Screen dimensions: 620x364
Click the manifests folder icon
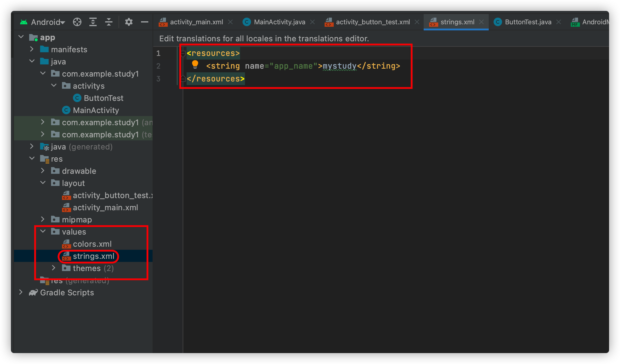(44, 49)
